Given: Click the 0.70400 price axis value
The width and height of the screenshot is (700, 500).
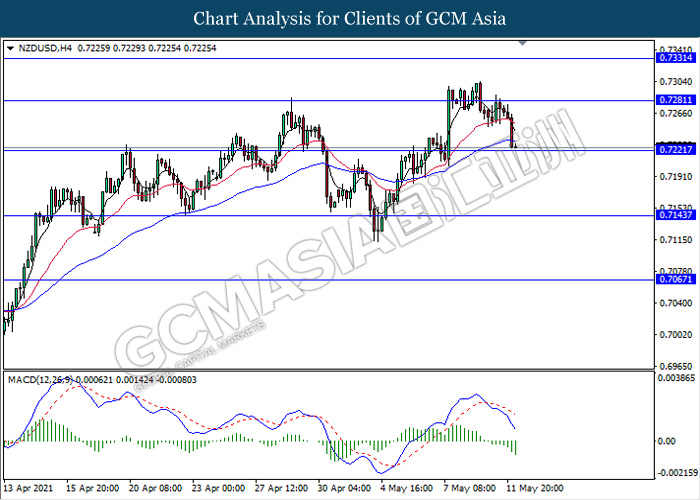Looking at the screenshot, I should coord(676,303).
